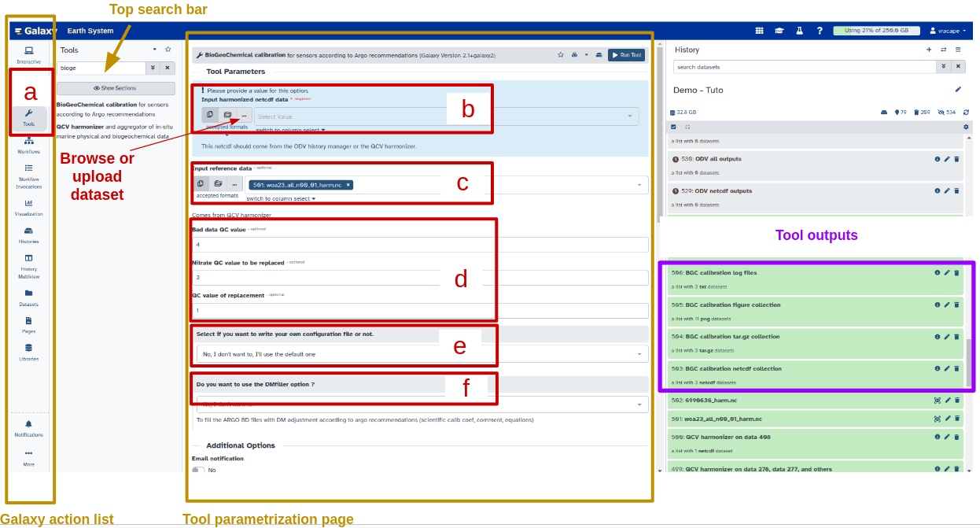Toggle hidden datasets filter showing 534
The height and width of the screenshot is (528, 980).
click(x=945, y=113)
